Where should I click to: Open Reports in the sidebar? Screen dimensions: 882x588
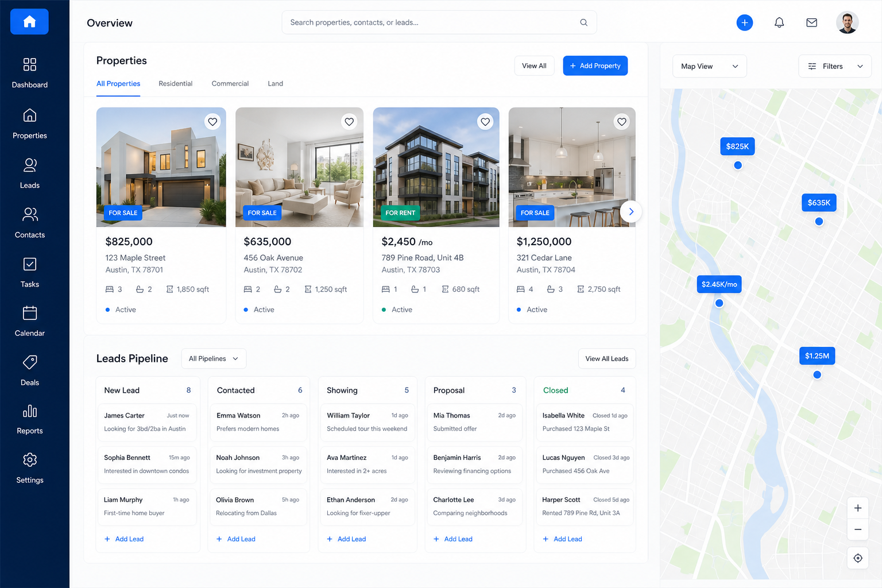[30, 419]
